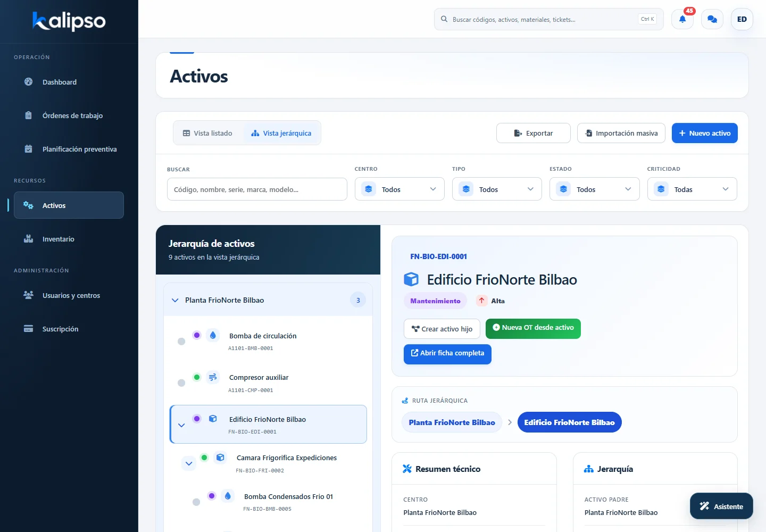This screenshot has width=766, height=532.
Task: Collapse the Camara Frigorifica Expediciones chevron
Action: tap(189, 463)
